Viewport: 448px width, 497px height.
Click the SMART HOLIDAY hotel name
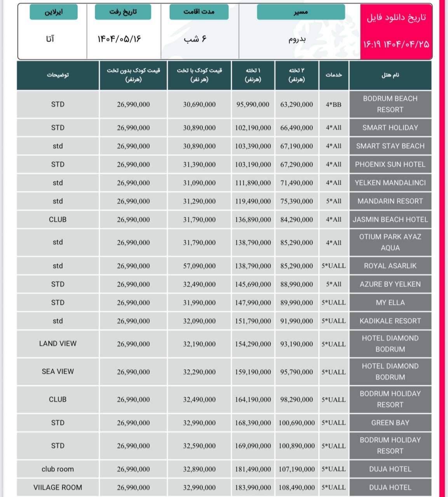click(x=390, y=128)
